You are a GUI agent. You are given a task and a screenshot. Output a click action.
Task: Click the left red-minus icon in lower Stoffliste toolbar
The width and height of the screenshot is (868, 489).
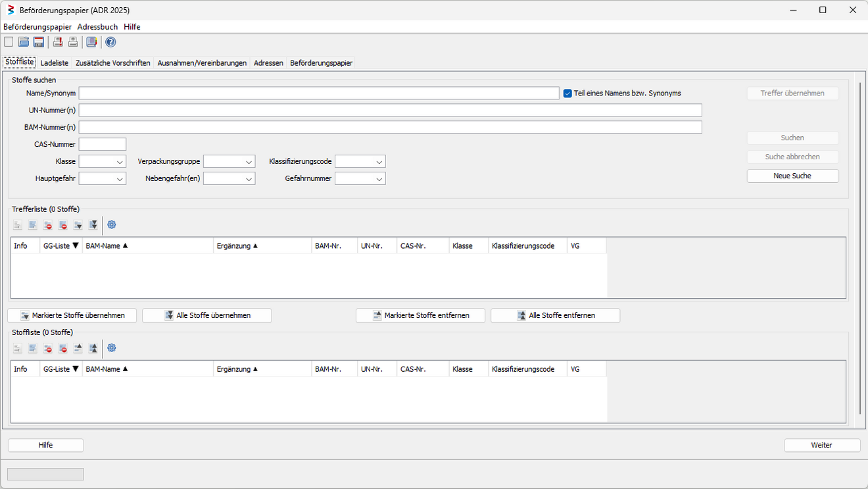tap(48, 348)
